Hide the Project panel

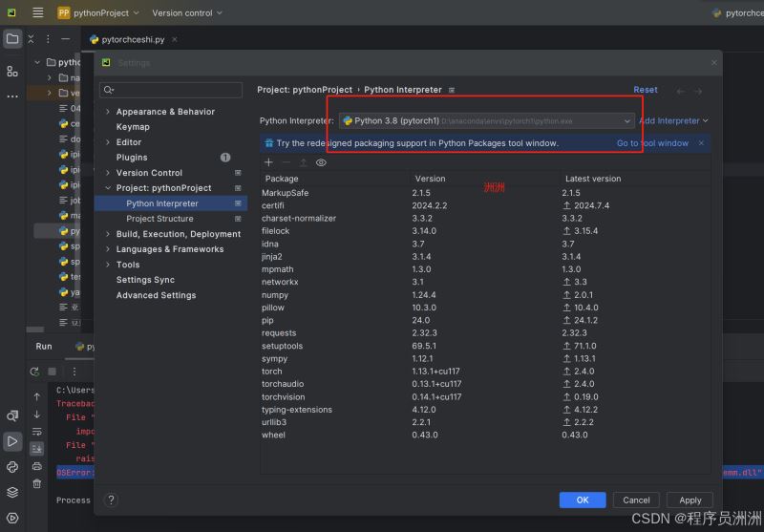tap(65, 39)
